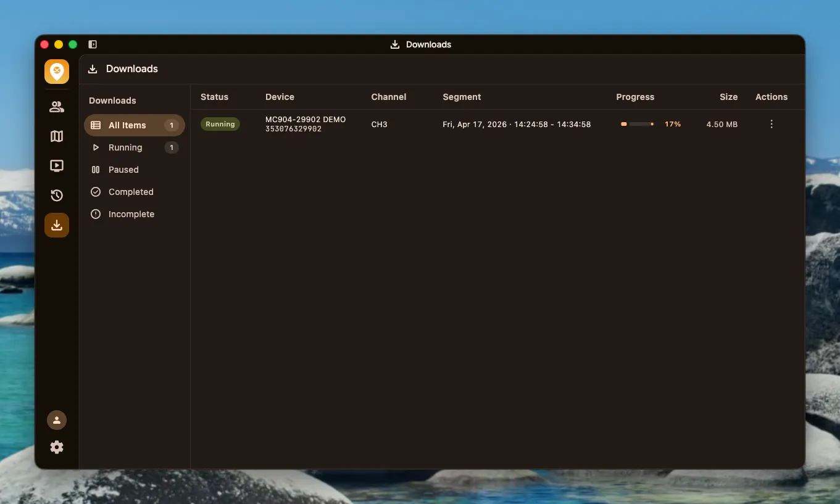Viewport: 840px width, 504px height.
Task: Click the Size column header
Action: click(729, 97)
